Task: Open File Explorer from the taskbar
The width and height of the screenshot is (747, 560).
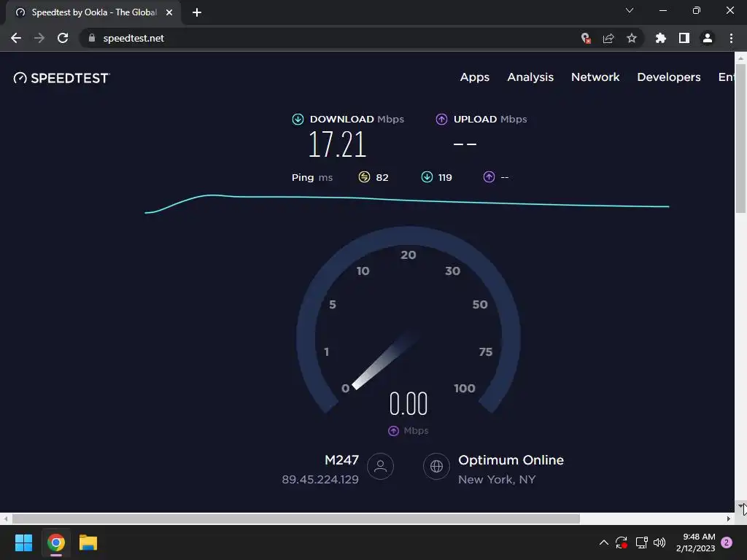Action: (x=88, y=542)
